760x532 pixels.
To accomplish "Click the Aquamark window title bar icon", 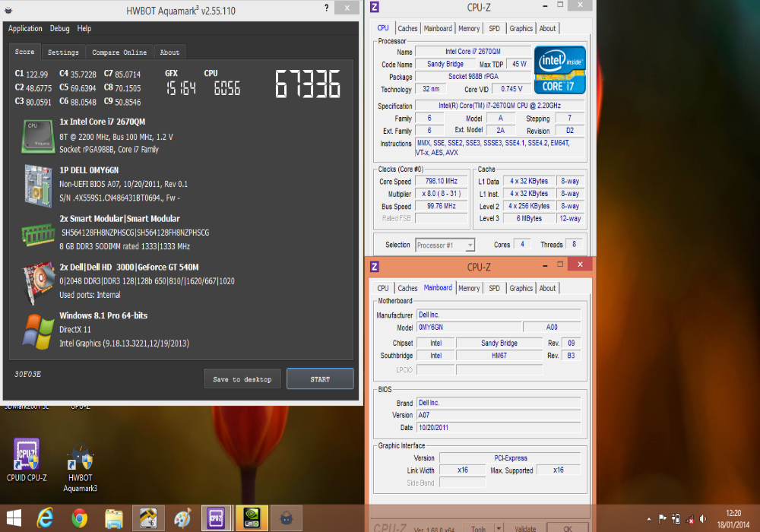I will coord(8,10).
